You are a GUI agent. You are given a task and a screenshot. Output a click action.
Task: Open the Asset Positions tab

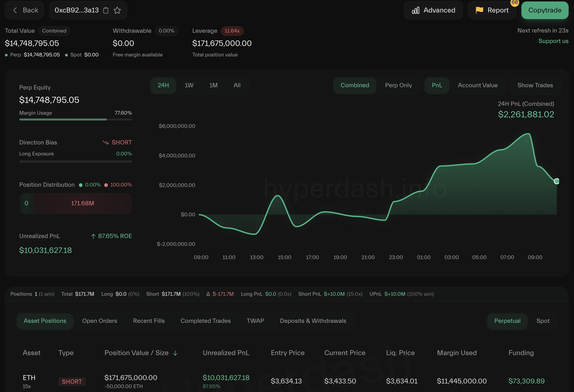45,321
